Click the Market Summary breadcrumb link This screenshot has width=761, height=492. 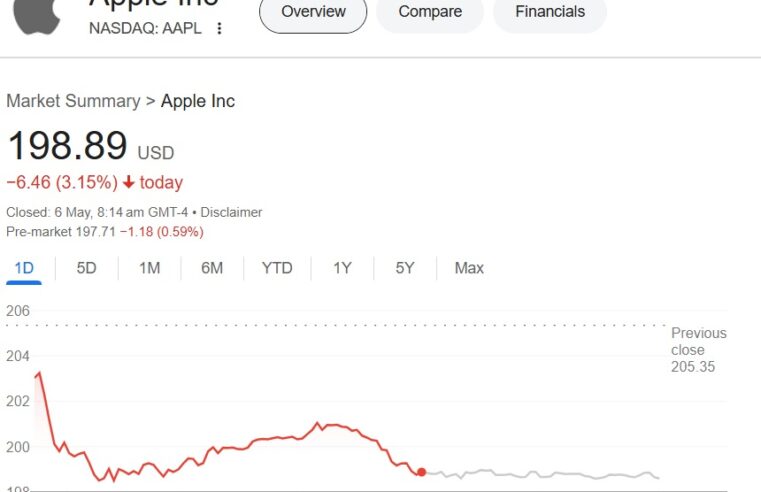(x=73, y=101)
